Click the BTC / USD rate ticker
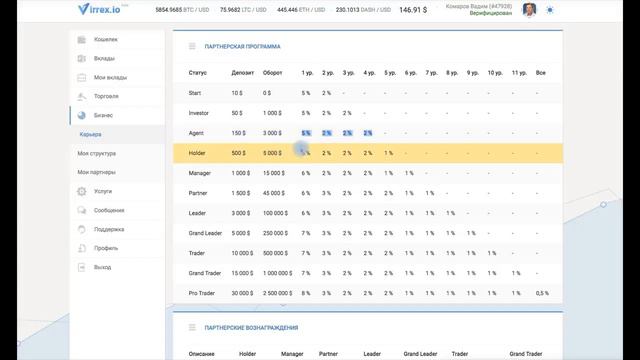This screenshot has width=640, height=360. pos(182,10)
